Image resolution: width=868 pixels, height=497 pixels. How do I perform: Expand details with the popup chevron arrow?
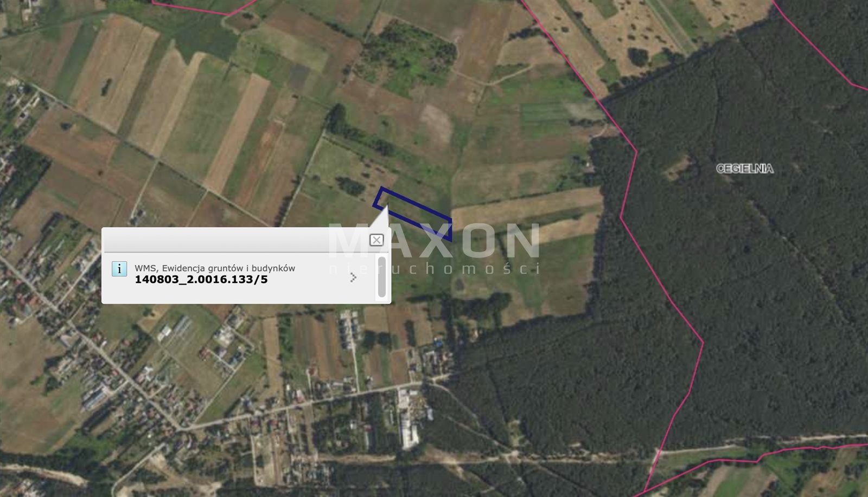(354, 277)
